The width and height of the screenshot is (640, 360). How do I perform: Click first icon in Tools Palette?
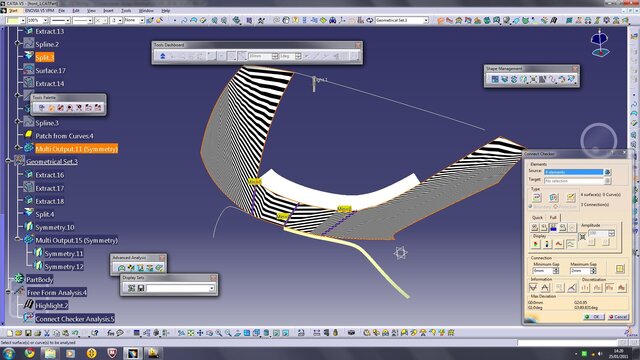(42, 108)
